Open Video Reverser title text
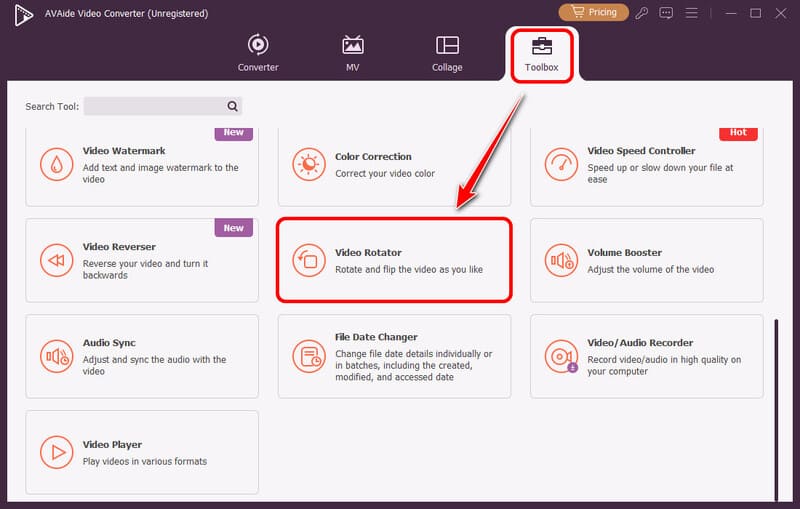This screenshot has height=509, width=800. coord(119,247)
